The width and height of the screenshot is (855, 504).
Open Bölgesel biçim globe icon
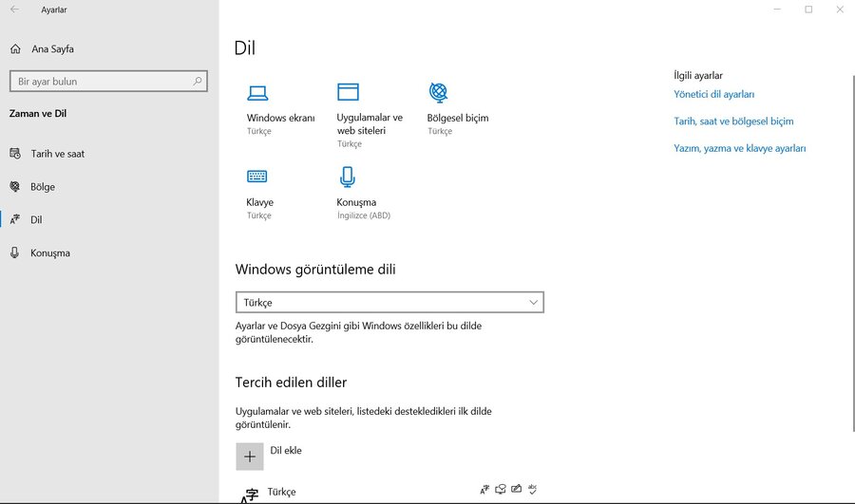pos(438,93)
